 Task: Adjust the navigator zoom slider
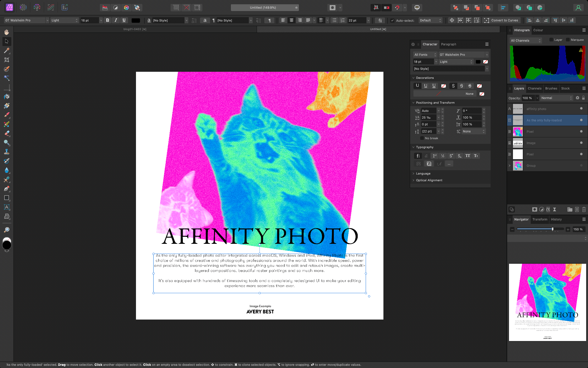point(552,229)
